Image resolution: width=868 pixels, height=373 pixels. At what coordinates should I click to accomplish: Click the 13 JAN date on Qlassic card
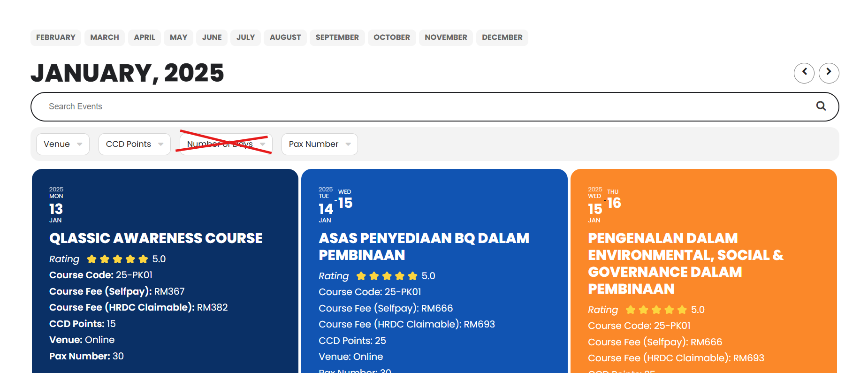56,206
